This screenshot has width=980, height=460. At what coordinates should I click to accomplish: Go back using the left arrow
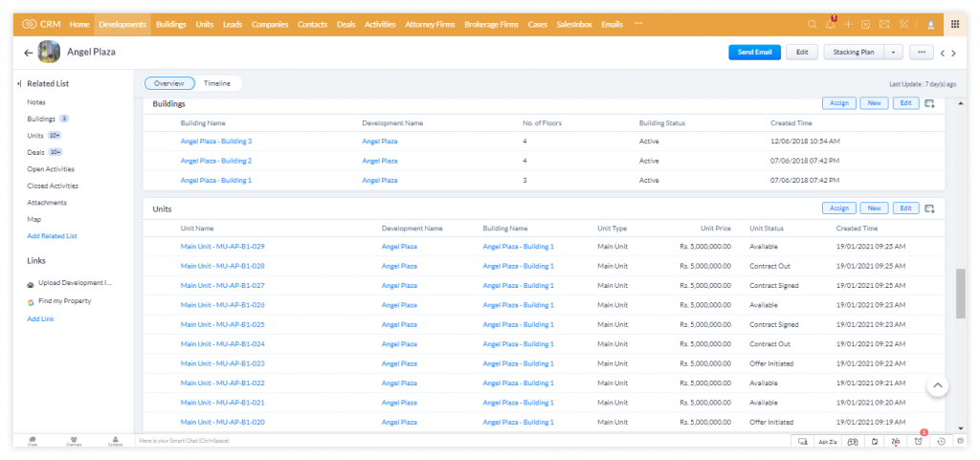pyautogui.click(x=28, y=53)
